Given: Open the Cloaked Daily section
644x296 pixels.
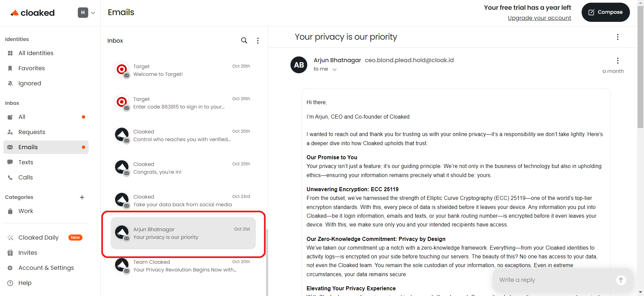Looking at the screenshot, I should (x=39, y=238).
